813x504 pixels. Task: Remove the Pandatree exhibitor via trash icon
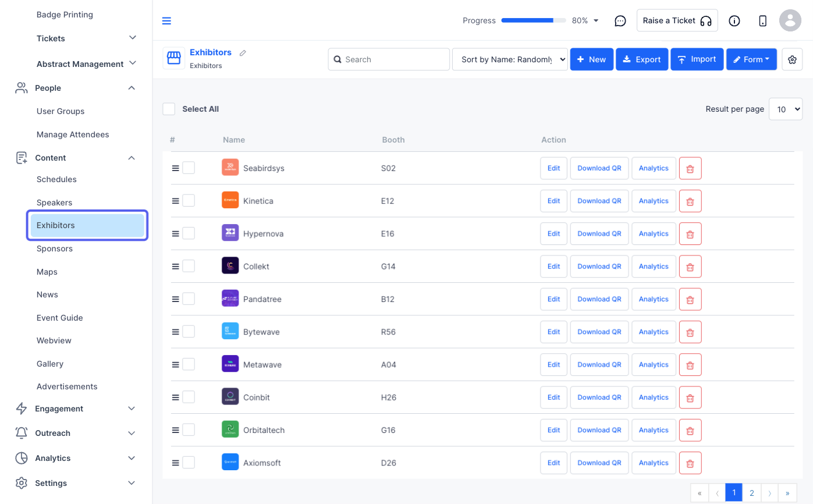690,299
